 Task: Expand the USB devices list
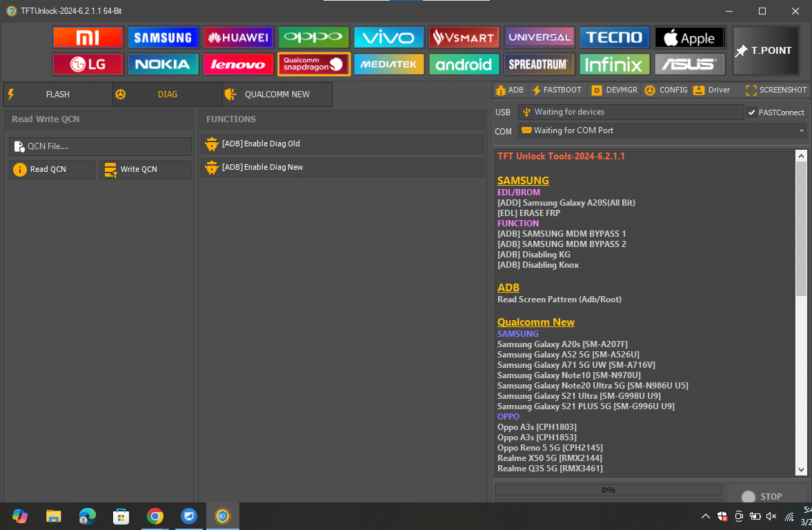[630, 112]
